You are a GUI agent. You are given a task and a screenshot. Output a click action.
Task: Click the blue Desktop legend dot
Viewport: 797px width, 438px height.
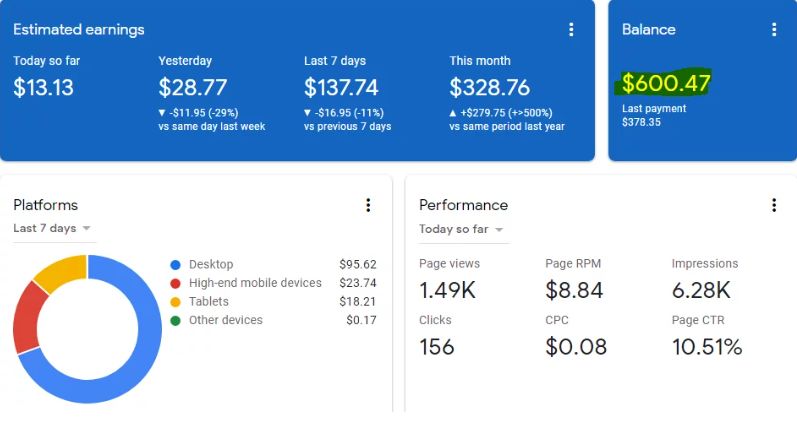(176, 265)
